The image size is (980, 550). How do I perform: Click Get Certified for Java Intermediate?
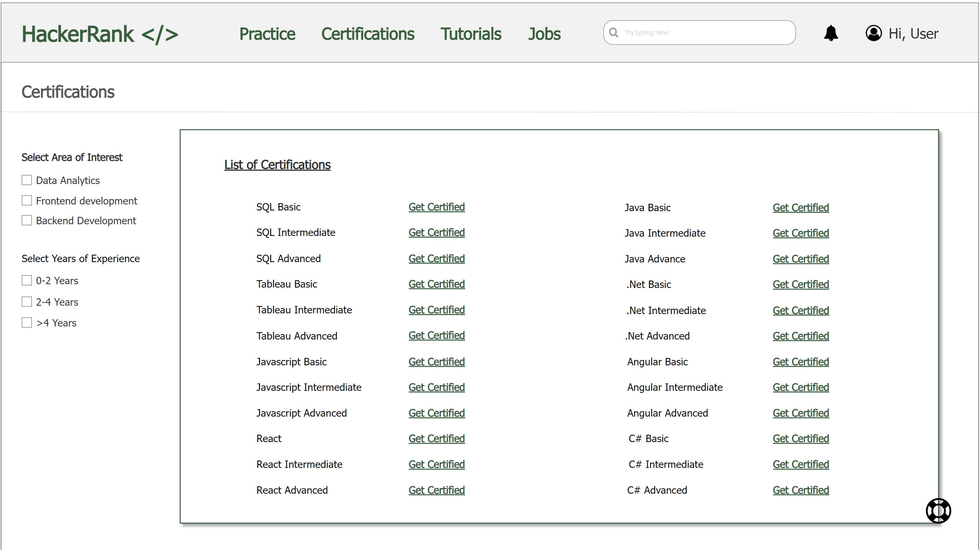point(801,233)
